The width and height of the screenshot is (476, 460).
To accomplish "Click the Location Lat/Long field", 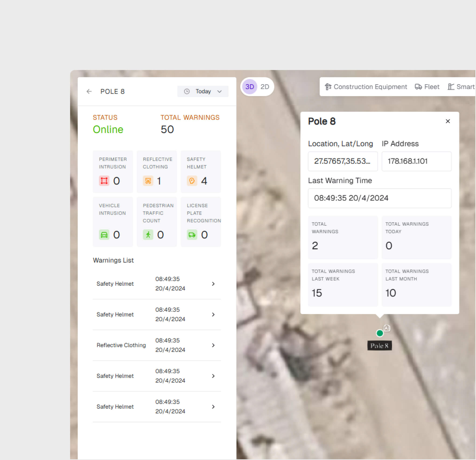I will 343,161.
